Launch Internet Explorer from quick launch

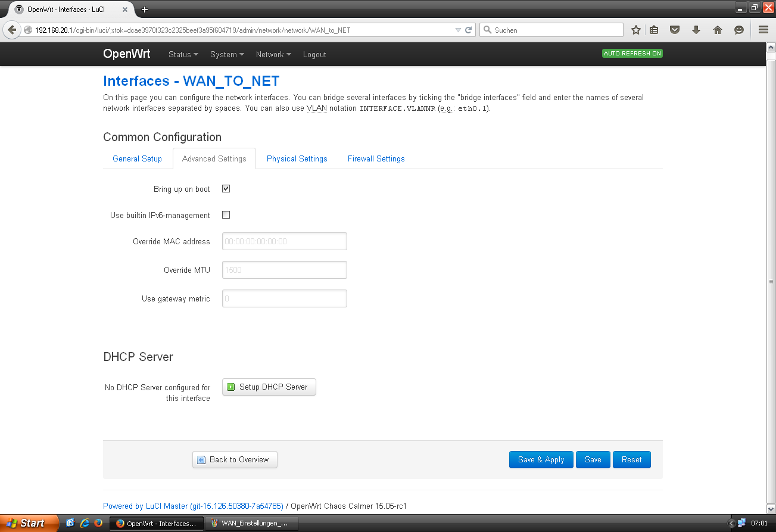point(85,523)
